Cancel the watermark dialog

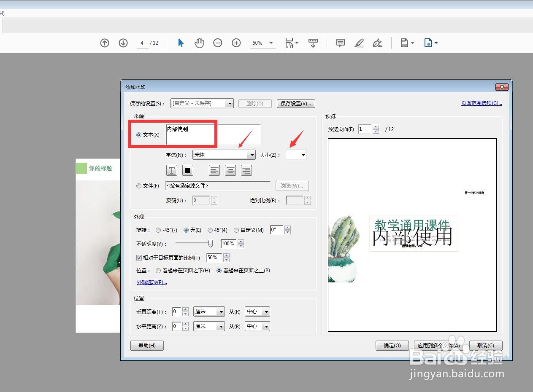pos(486,346)
